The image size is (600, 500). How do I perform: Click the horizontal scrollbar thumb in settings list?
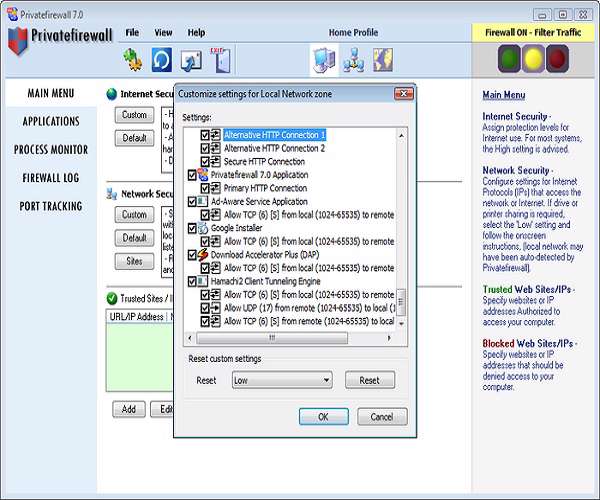click(x=272, y=338)
